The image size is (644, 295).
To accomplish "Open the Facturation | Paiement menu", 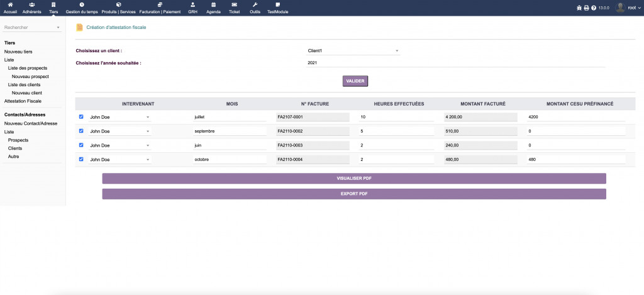I will 158,8.
